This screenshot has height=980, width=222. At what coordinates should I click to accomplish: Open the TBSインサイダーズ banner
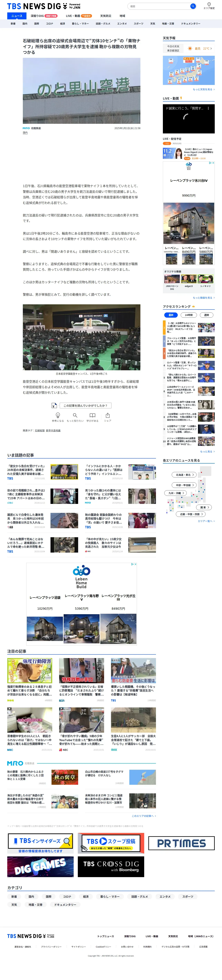[x=40, y=843]
